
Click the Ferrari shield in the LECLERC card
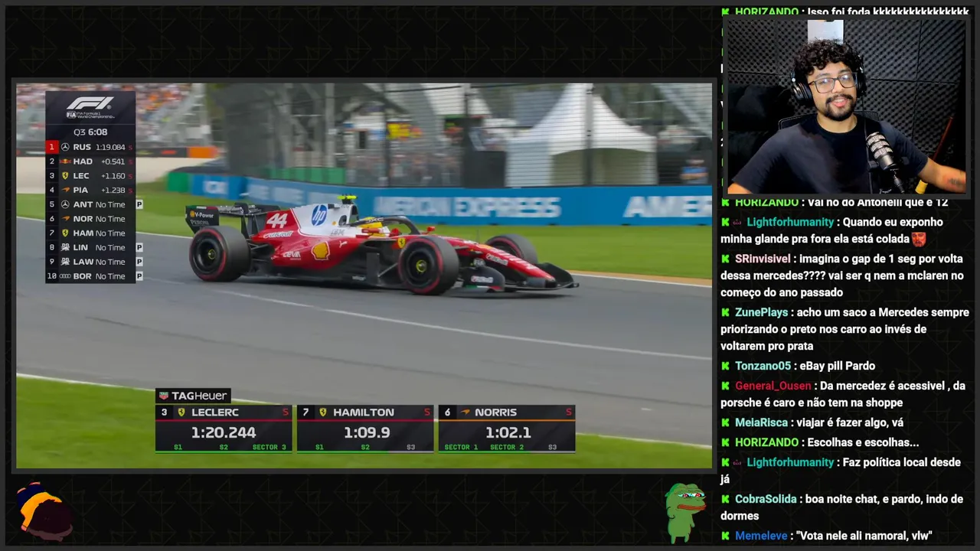(181, 412)
